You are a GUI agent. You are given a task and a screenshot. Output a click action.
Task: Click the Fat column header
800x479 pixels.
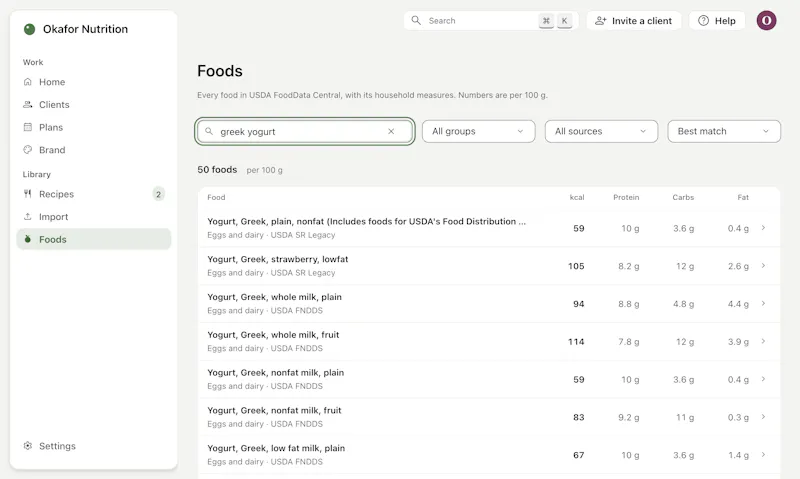tap(743, 197)
